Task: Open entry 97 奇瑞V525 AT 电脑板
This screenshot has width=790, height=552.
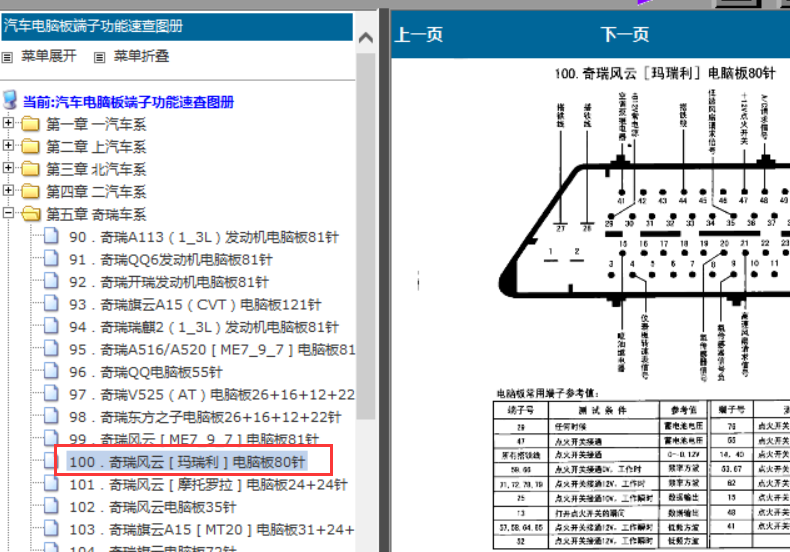Action: (x=212, y=395)
